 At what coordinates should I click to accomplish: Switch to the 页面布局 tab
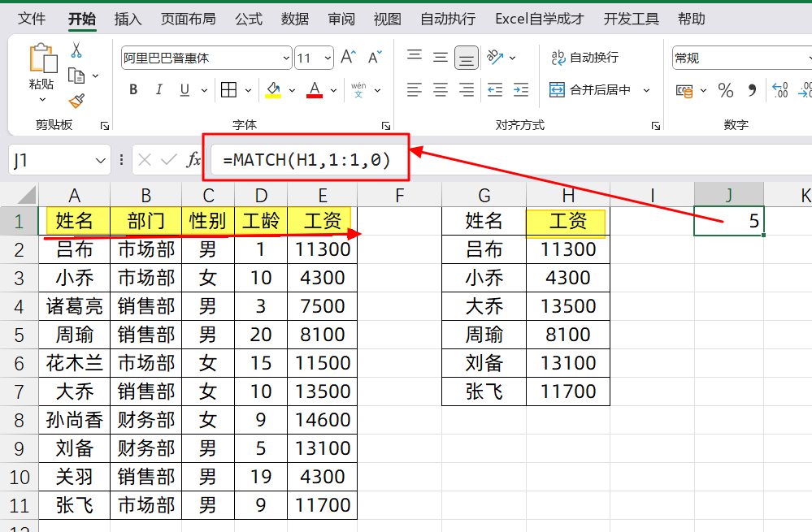click(188, 19)
